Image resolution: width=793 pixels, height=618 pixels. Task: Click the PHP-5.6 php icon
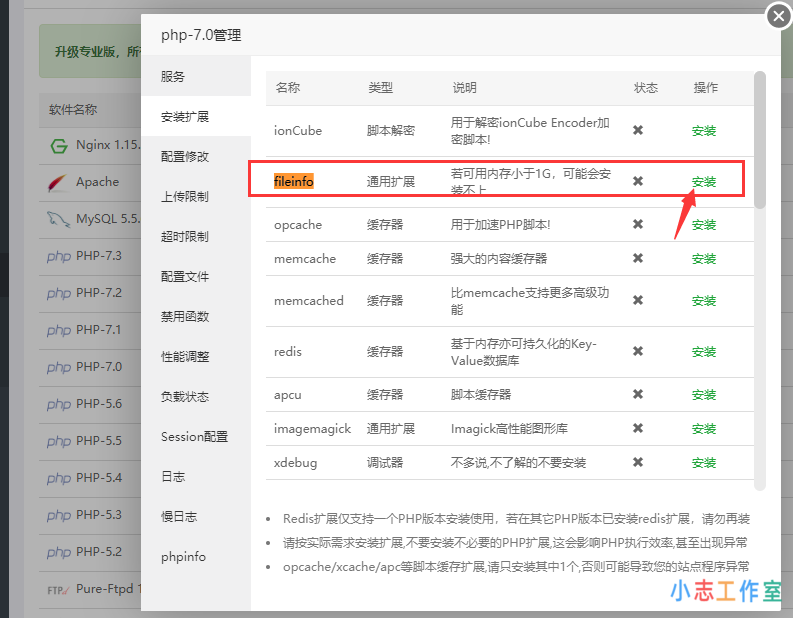pos(59,404)
